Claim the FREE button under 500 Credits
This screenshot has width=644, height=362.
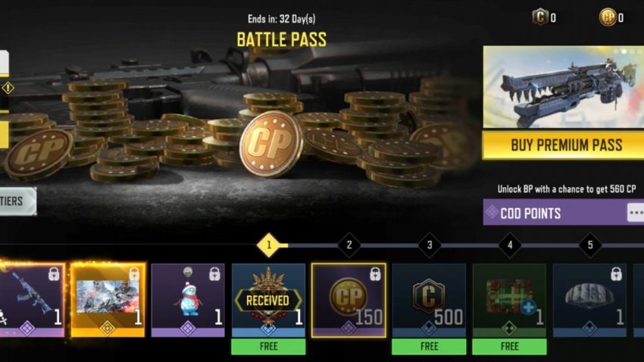429,346
